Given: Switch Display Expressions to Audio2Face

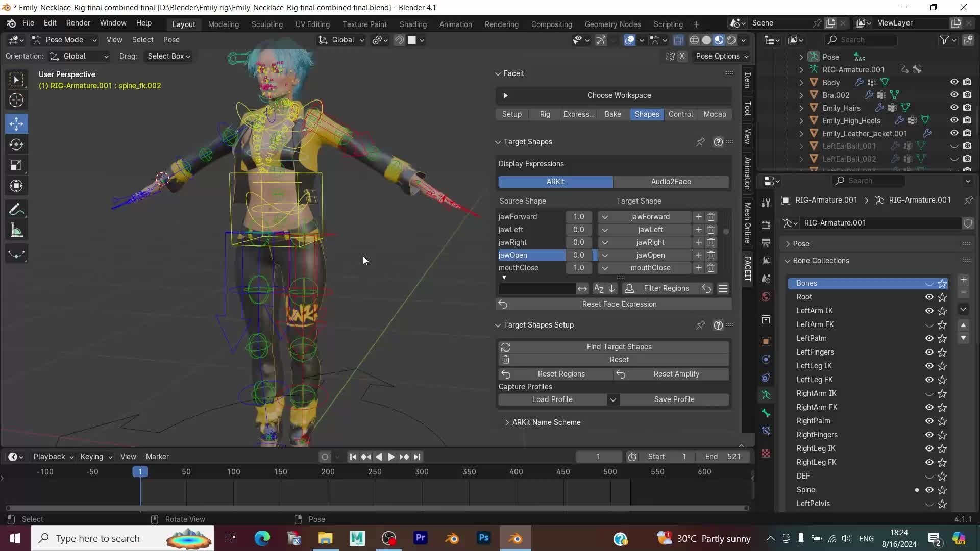Looking at the screenshot, I should (671, 182).
